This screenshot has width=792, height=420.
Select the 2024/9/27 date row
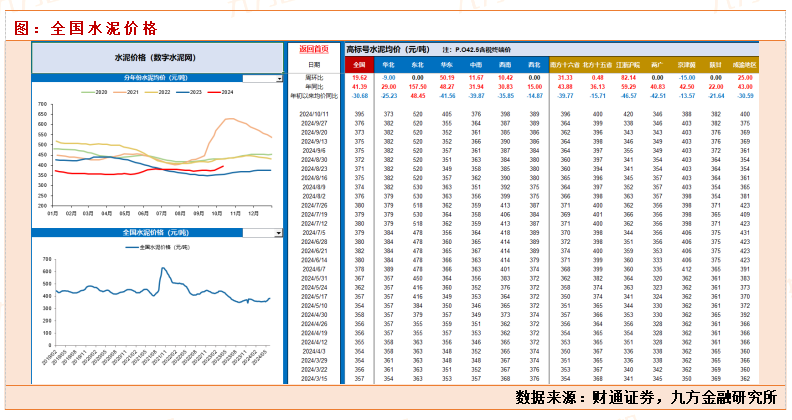tap(314, 123)
